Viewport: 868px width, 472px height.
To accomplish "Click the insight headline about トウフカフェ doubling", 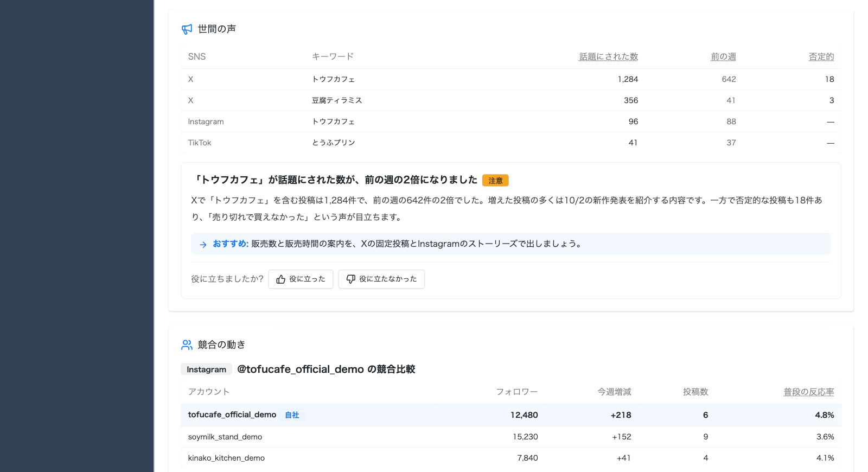I will point(335,180).
